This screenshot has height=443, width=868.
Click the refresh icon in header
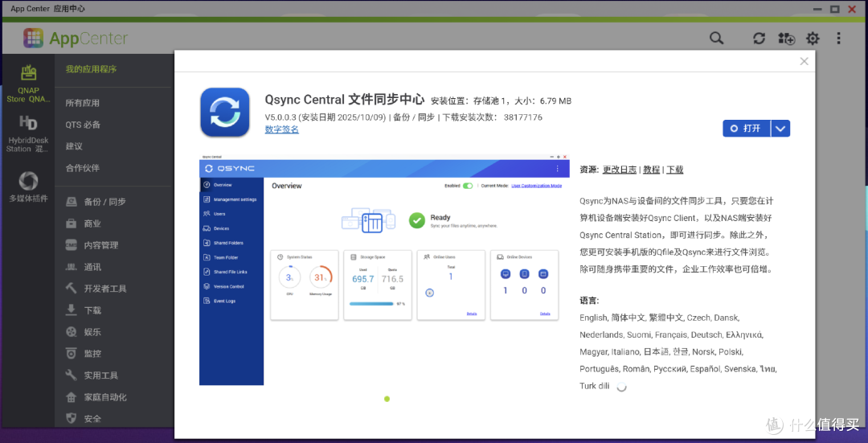(759, 39)
